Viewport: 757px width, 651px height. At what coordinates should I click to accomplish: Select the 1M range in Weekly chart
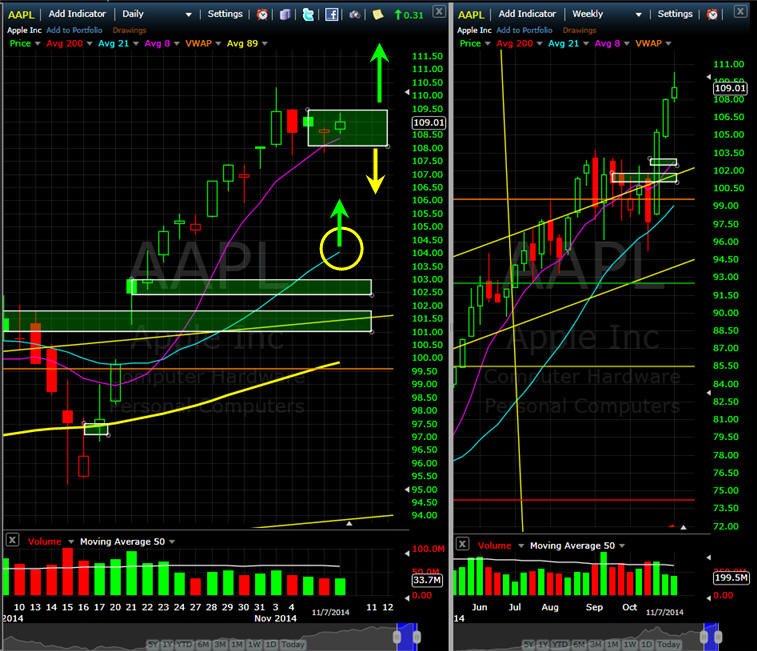(x=612, y=644)
